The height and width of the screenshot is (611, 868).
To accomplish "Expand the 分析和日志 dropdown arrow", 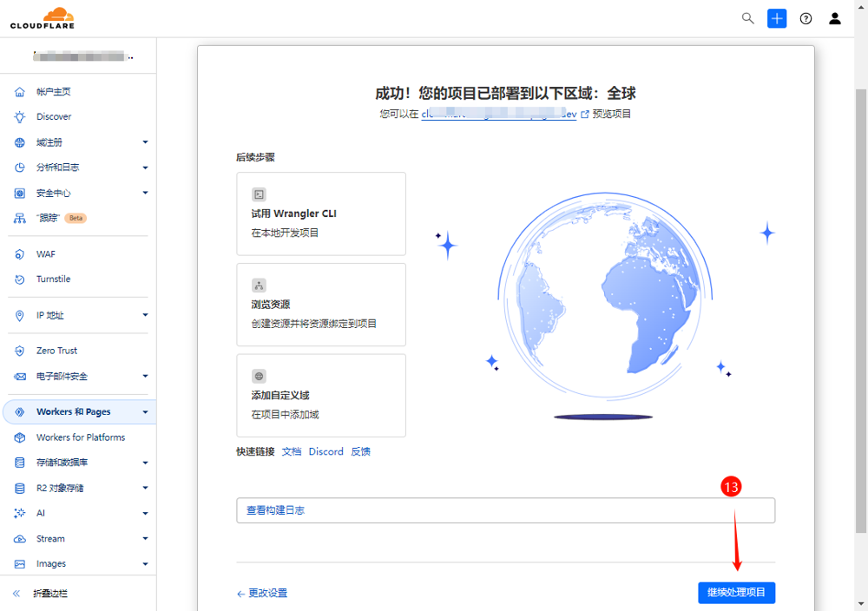I will tap(145, 168).
